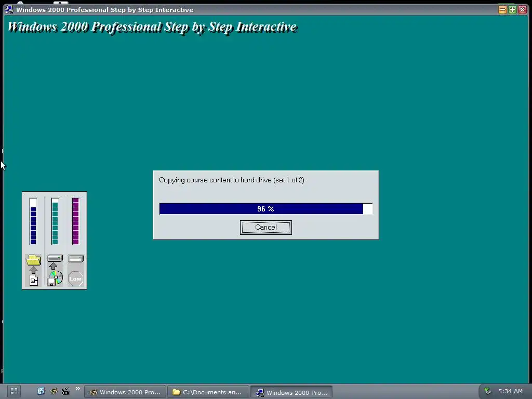The width and height of the screenshot is (532, 399).
Task: Click the teal segmented disc-transfer meter
Action: [55, 221]
